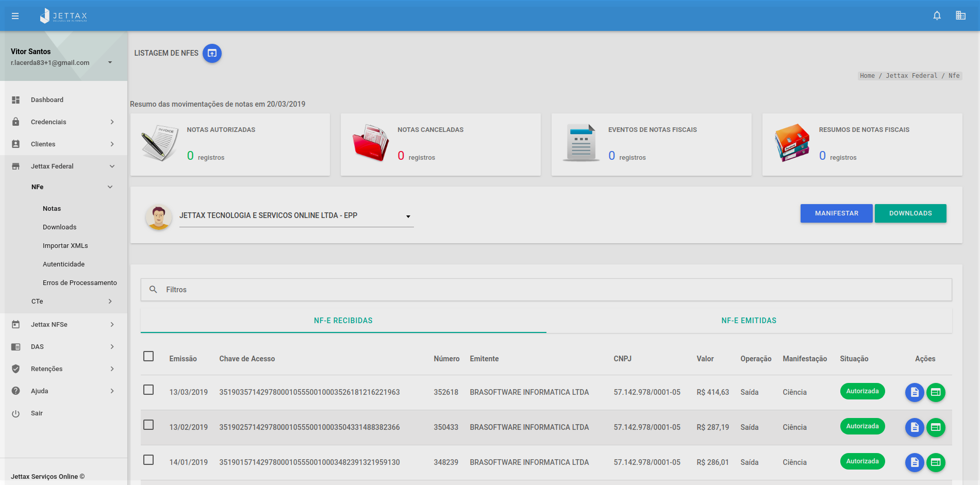
Task: Click the search magnifier in Filtros
Action: click(x=153, y=290)
